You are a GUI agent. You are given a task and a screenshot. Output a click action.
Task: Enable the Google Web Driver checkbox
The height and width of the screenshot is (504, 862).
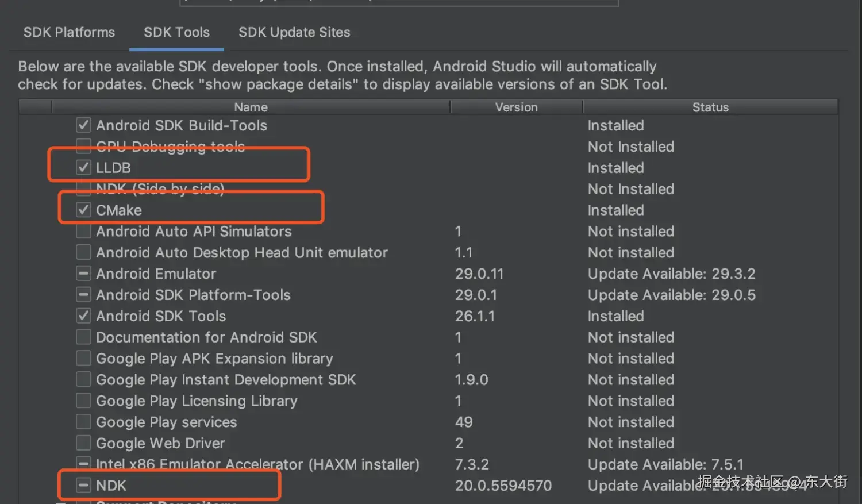click(x=84, y=443)
